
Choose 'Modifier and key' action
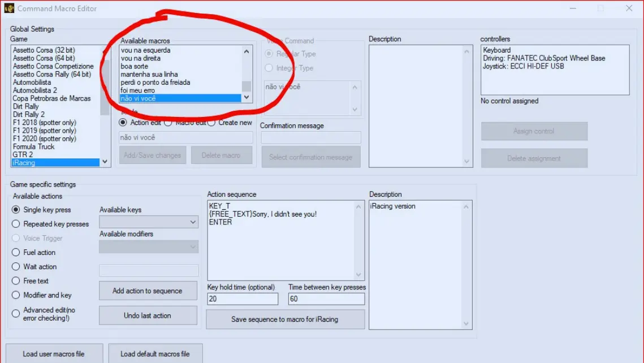point(17,295)
